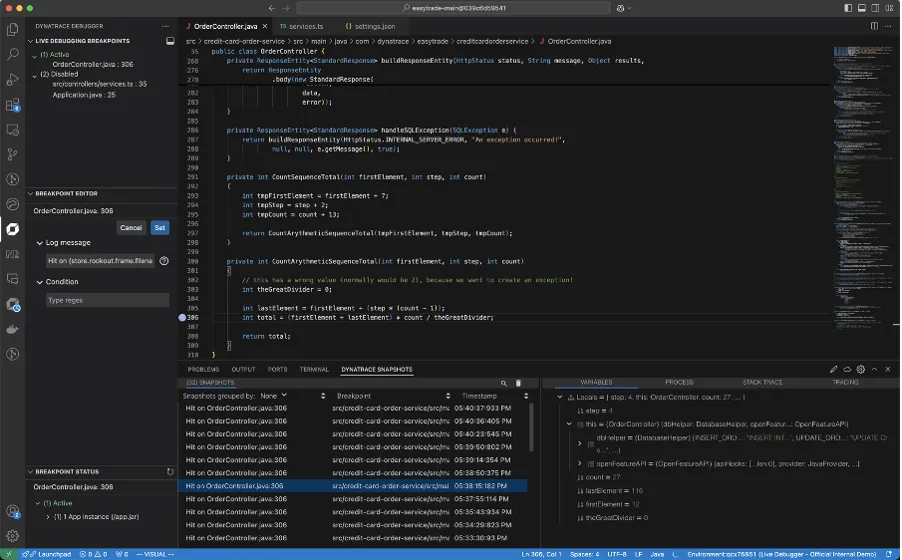Viewport: 902px width, 560px height.
Task: Click the cloud icon in panel toolbar
Action: click(847, 369)
